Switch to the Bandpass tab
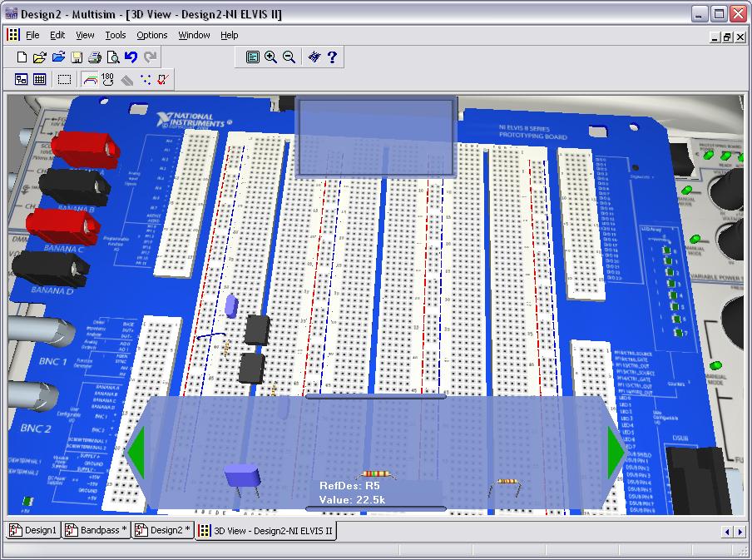This screenshot has width=752, height=560. (97, 530)
